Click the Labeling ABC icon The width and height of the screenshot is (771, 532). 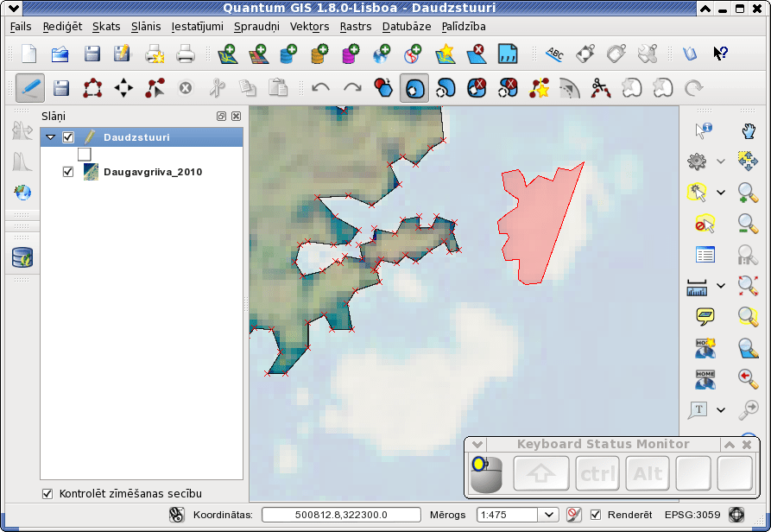(554, 54)
